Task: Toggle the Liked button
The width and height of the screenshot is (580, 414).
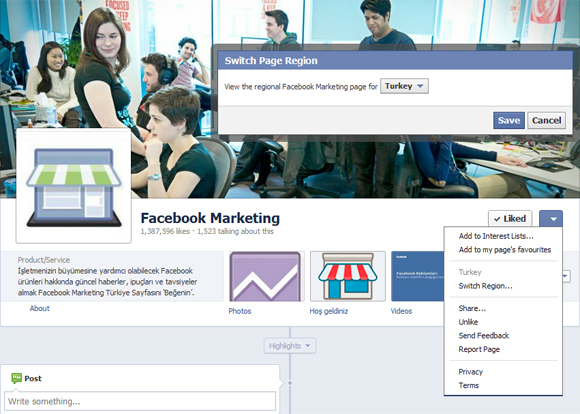Action: click(510, 218)
